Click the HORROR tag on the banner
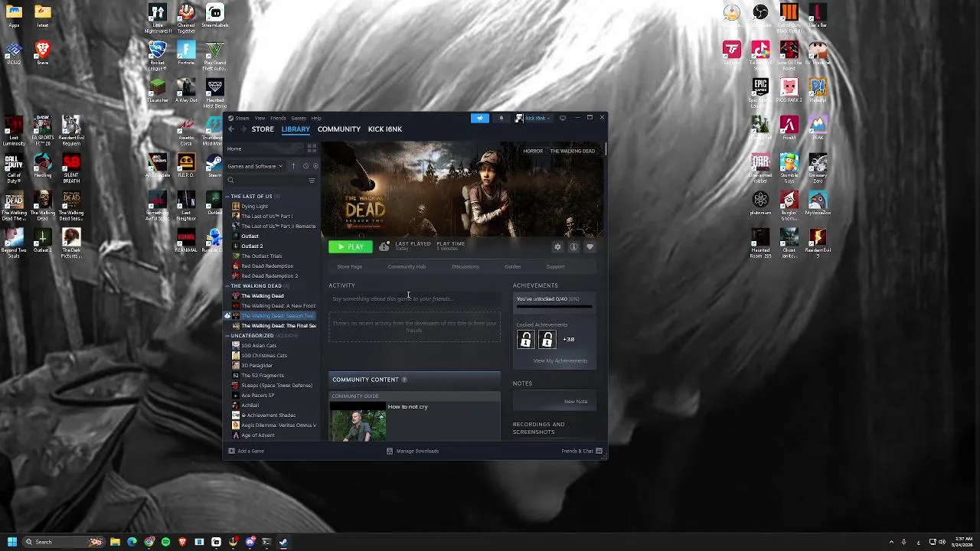 point(533,152)
